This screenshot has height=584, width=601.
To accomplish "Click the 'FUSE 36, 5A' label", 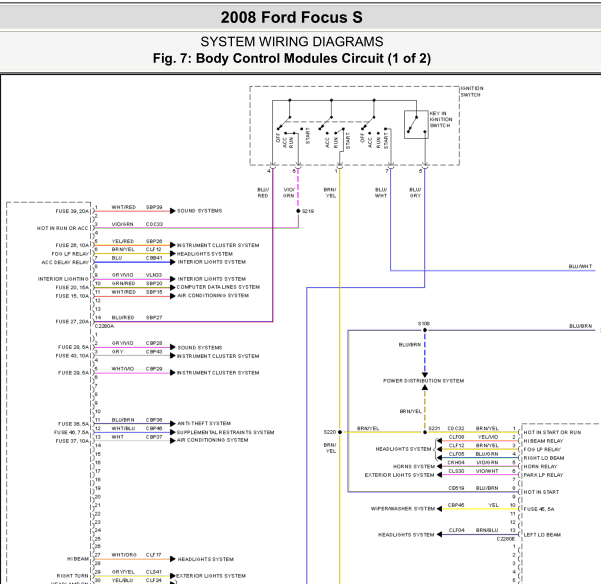I will pos(73,424).
